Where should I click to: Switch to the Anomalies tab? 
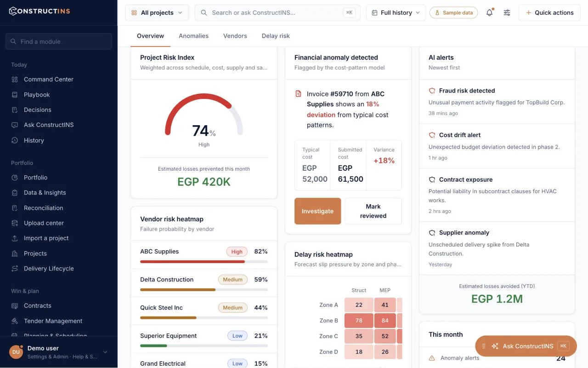pos(193,36)
